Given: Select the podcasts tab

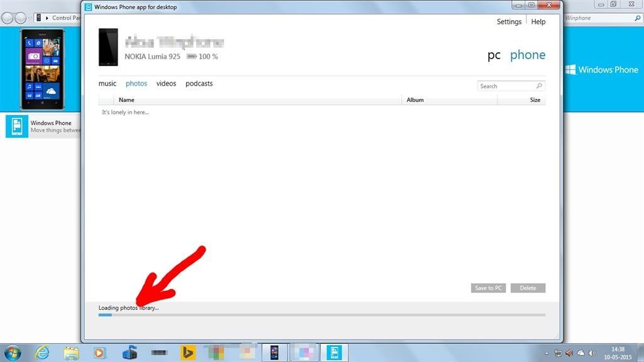Looking at the screenshot, I should click(199, 84).
